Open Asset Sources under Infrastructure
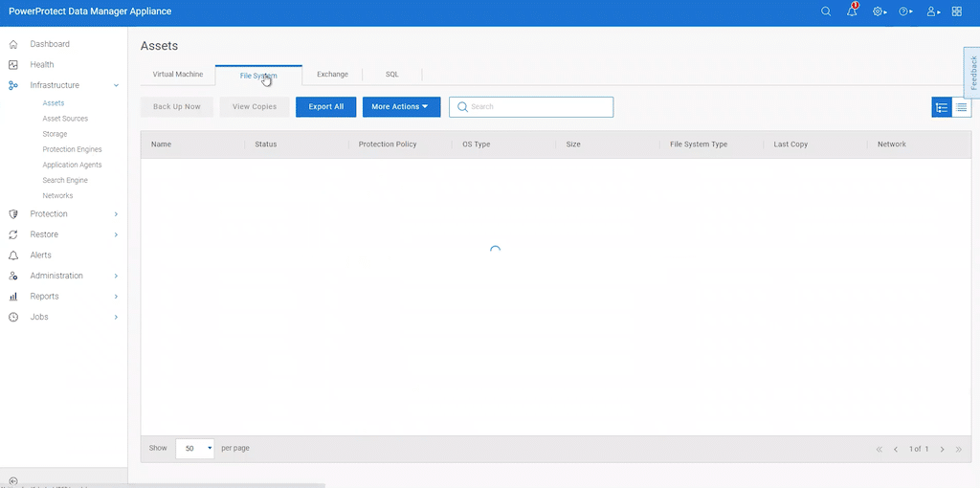Viewport: 980px width, 488px height. coord(65,119)
